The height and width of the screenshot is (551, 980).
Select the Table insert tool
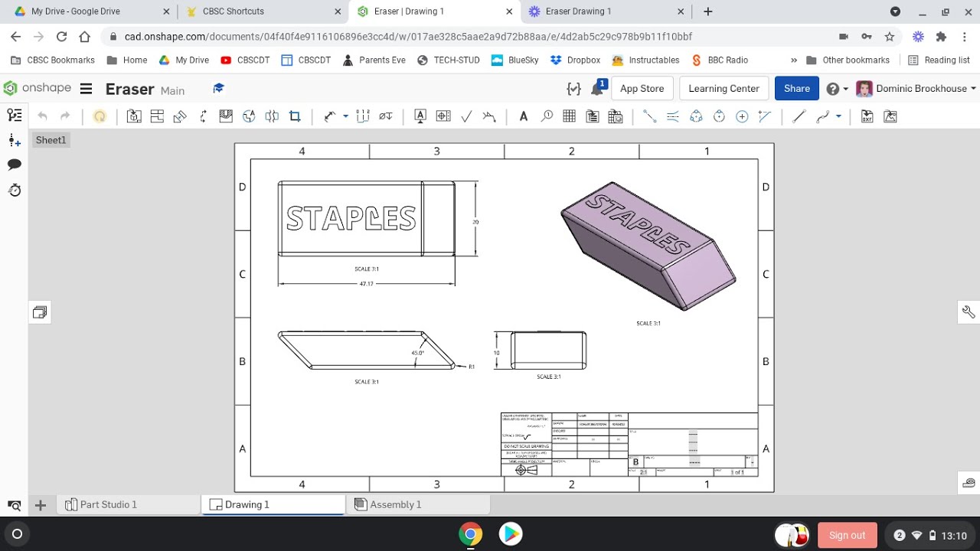[x=569, y=116]
